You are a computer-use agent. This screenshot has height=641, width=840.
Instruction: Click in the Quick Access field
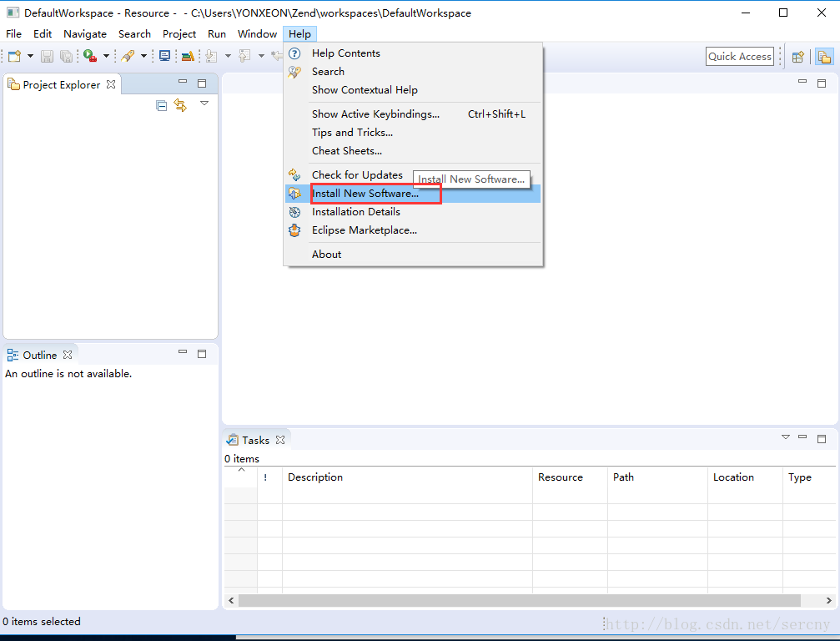740,56
